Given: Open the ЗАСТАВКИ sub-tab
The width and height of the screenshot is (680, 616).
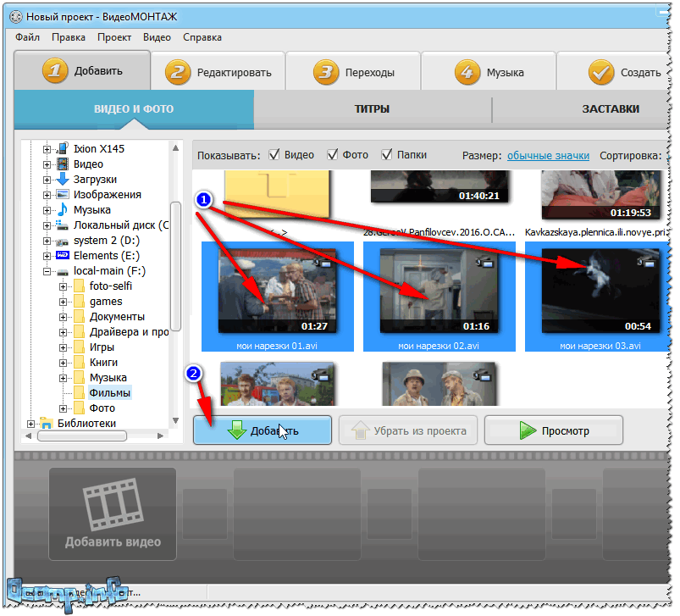Looking at the screenshot, I should pos(581,109).
